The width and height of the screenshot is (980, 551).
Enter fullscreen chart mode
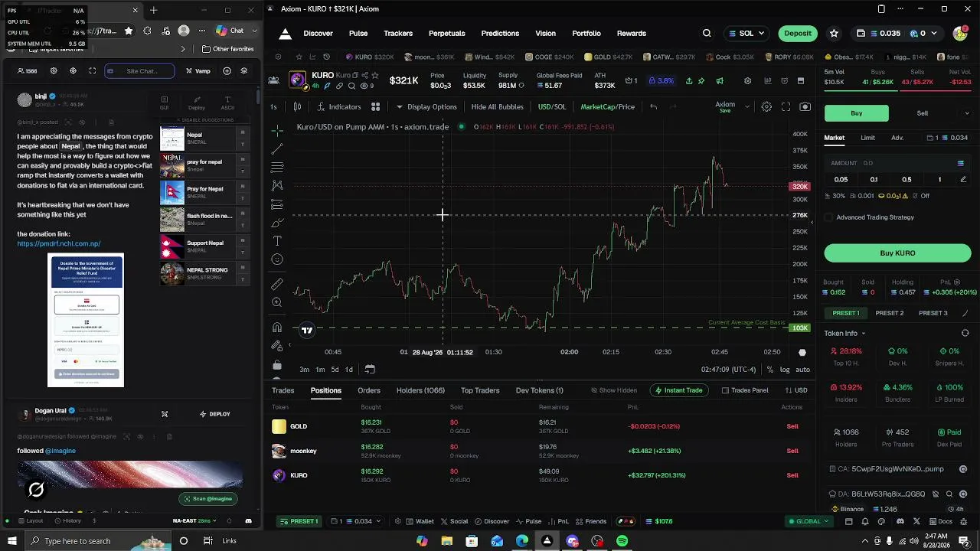(x=786, y=107)
